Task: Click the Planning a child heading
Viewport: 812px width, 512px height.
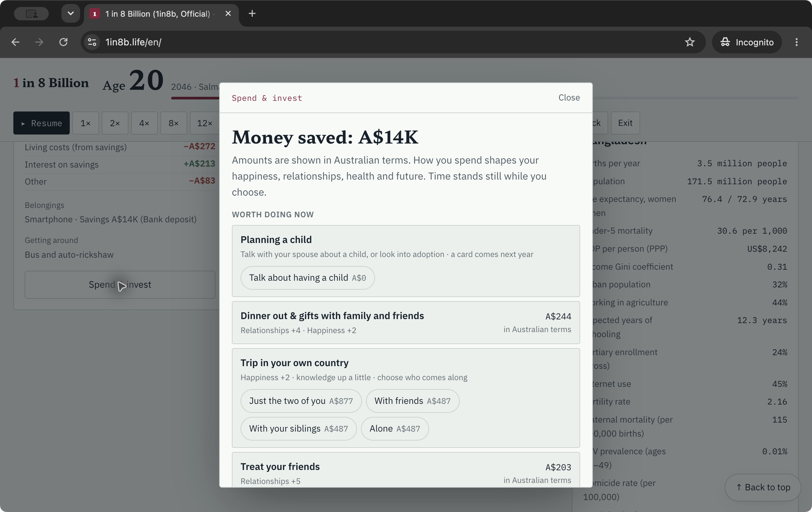Action: [276, 239]
